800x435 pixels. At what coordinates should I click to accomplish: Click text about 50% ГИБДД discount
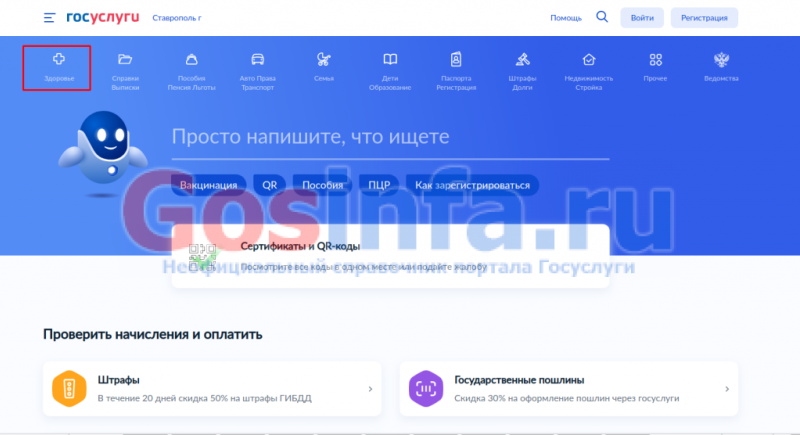(x=205, y=398)
